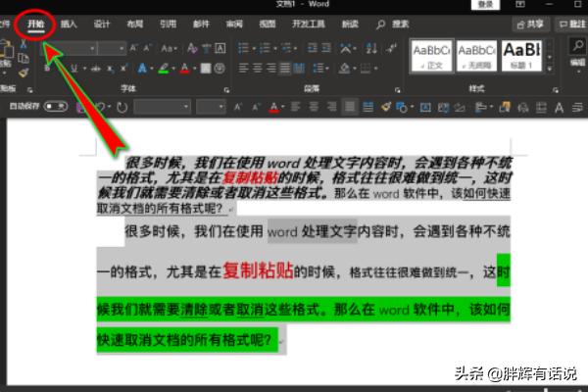Click the Multilevel List icon
This screenshot has width=588, height=392.
[286, 48]
